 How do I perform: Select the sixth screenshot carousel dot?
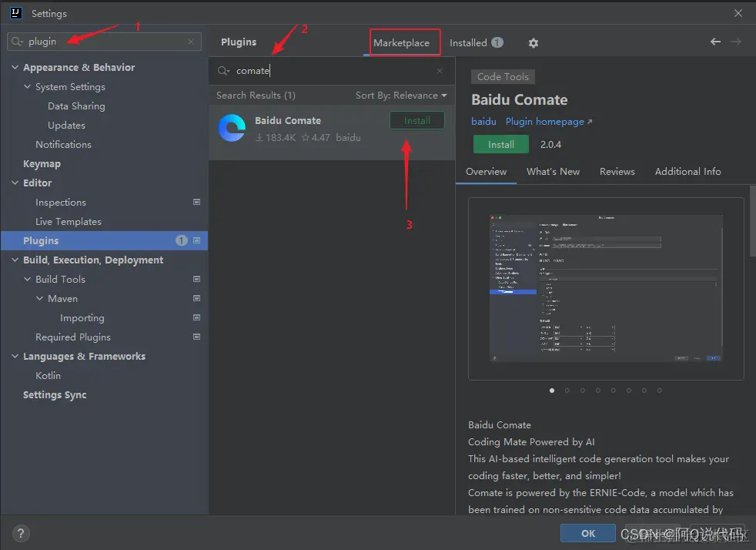pyautogui.click(x=629, y=391)
